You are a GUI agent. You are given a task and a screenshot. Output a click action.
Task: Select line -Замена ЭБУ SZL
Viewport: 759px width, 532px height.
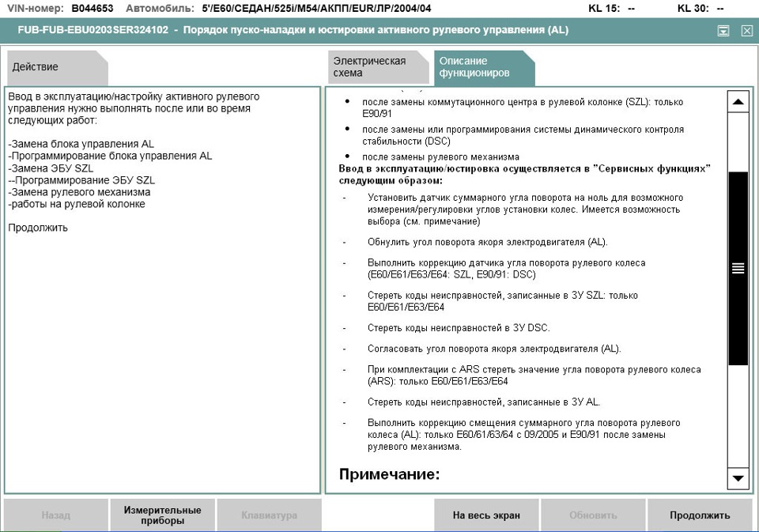(51, 168)
